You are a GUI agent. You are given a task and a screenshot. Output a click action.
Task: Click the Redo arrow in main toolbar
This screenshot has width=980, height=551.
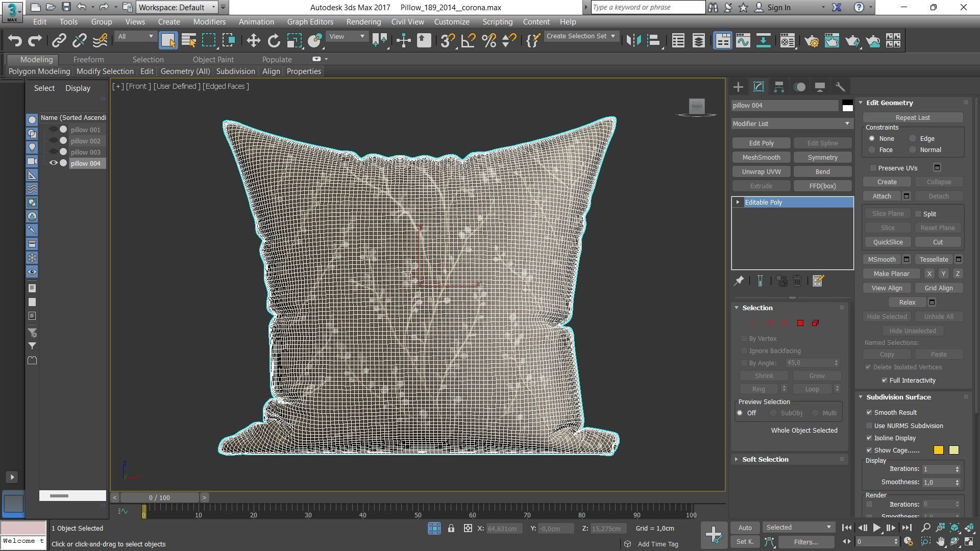tap(35, 41)
